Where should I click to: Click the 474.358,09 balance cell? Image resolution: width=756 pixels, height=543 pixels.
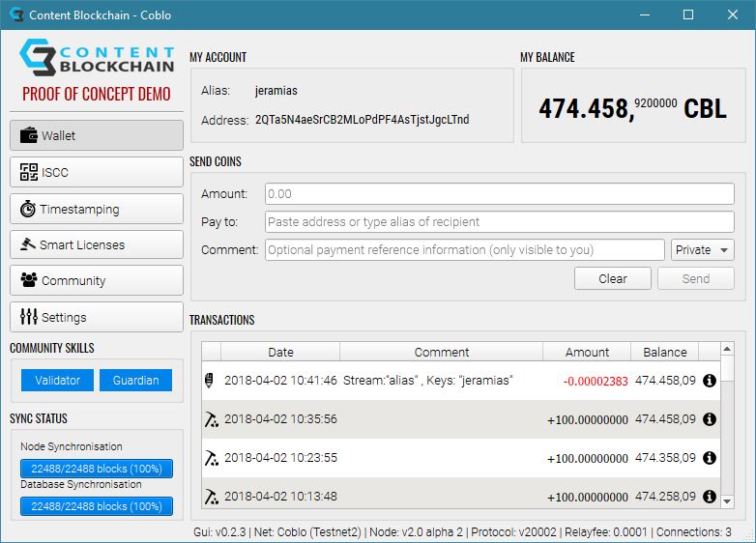(x=665, y=458)
